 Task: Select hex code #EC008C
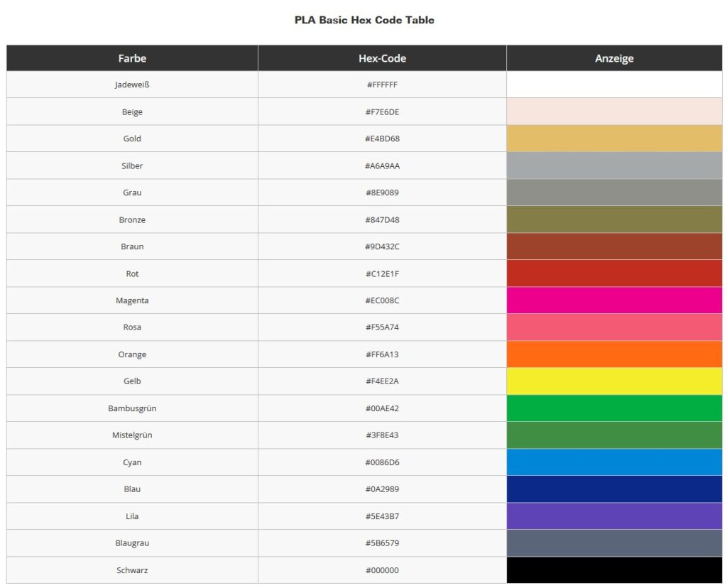(382, 300)
